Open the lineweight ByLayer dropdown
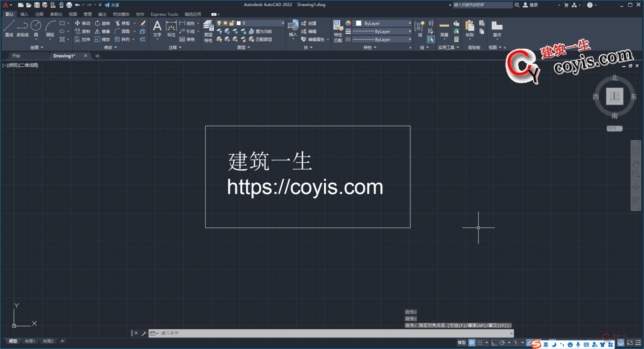Screen dimensions: 644x349 tap(382, 31)
